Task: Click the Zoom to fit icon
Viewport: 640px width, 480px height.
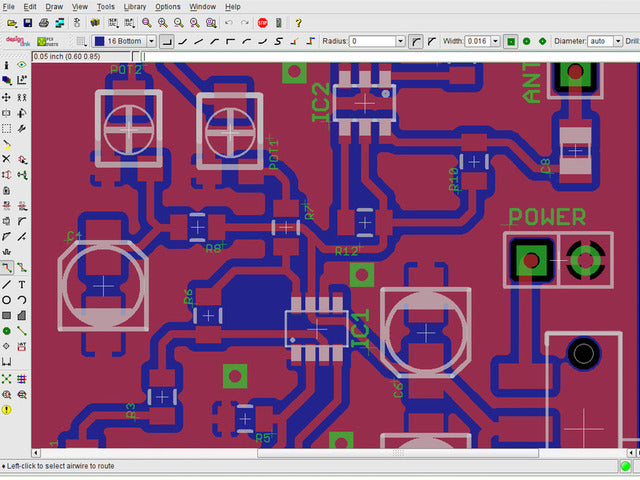Action: 147,22
